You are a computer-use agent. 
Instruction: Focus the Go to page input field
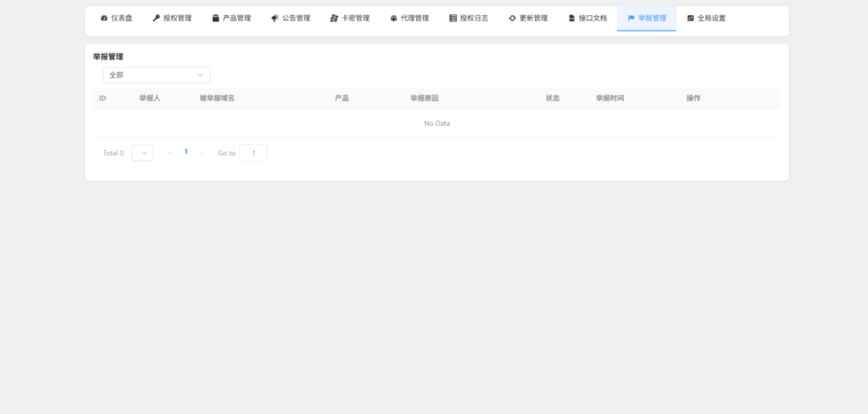point(253,153)
